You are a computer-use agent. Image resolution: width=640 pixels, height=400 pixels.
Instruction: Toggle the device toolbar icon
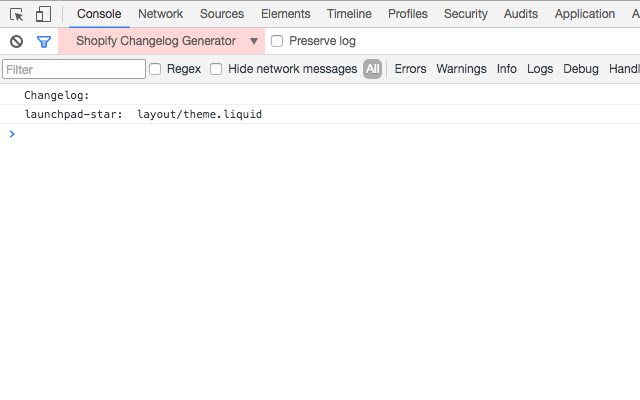[43, 14]
